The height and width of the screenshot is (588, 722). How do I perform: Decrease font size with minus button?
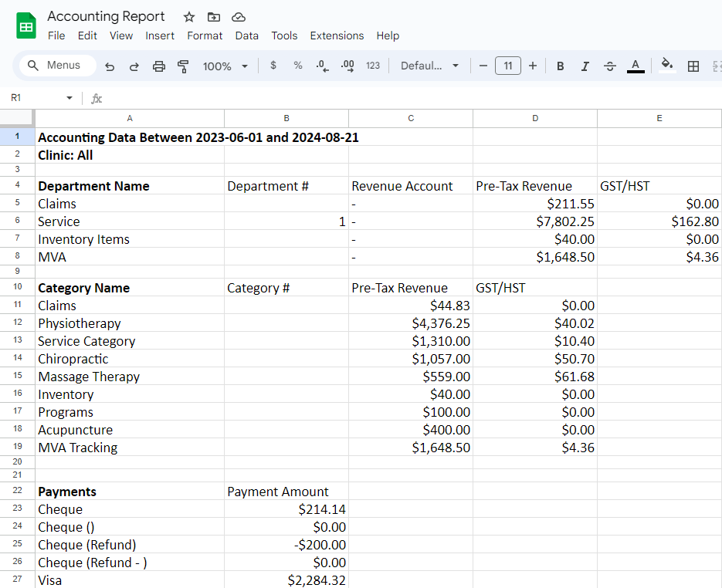pyautogui.click(x=483, y=66)
